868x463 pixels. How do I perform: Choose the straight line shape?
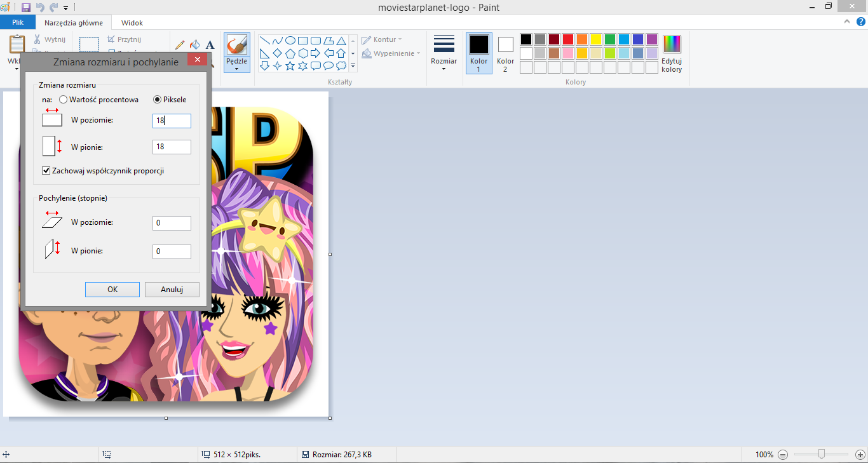pyautogui.click(x=264, y=40)
